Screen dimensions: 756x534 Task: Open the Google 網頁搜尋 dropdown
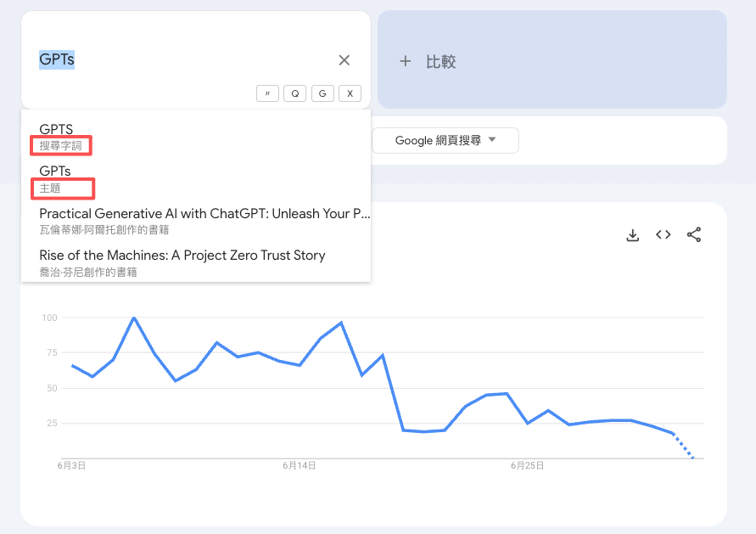click(445, 140)
